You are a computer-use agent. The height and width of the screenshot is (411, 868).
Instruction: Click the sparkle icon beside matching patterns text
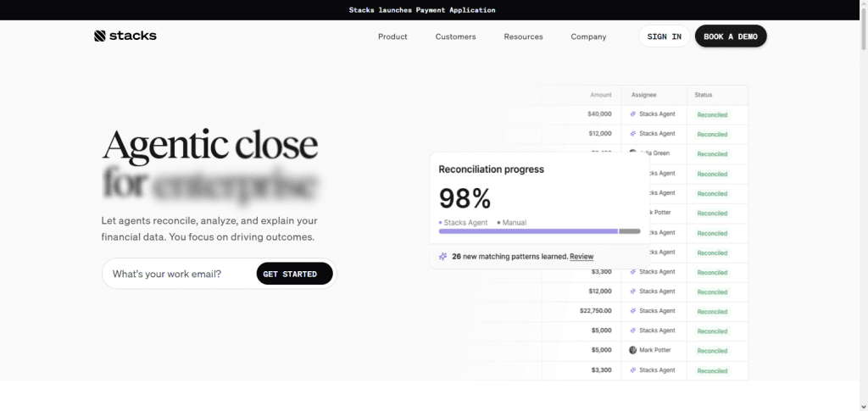point(442,257)
